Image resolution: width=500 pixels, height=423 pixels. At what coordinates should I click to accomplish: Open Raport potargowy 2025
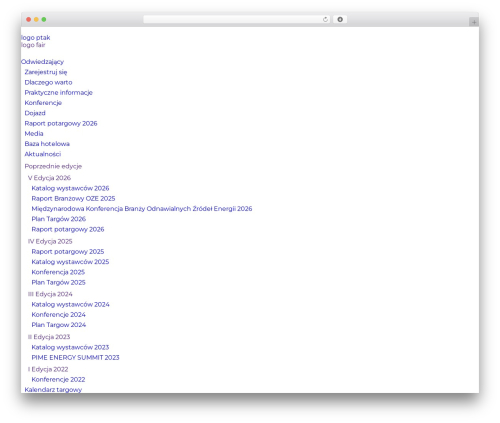click(68, 252)
